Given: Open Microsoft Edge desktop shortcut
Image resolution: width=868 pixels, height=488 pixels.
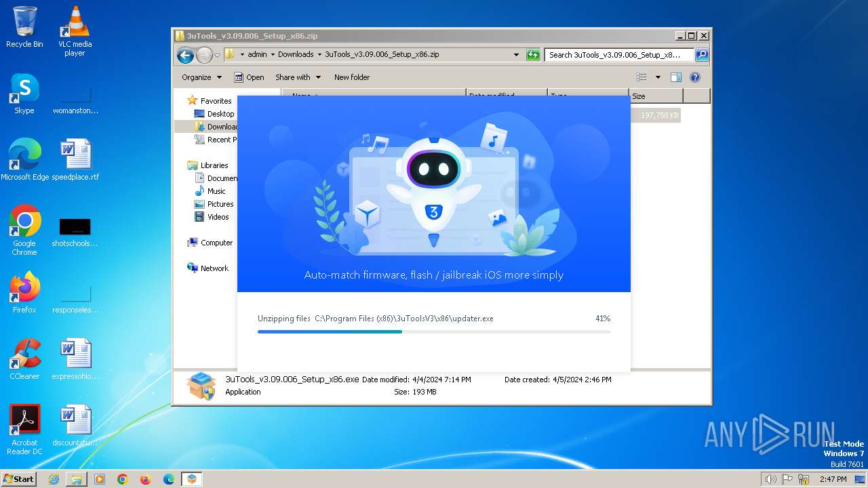Looking at the screenshot, I should (24, 160).
